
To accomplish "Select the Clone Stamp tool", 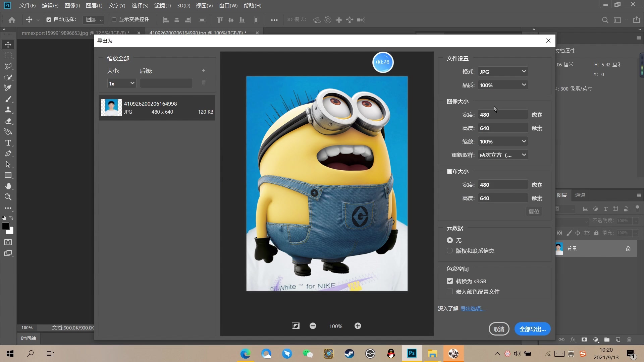I will [8, 110].
